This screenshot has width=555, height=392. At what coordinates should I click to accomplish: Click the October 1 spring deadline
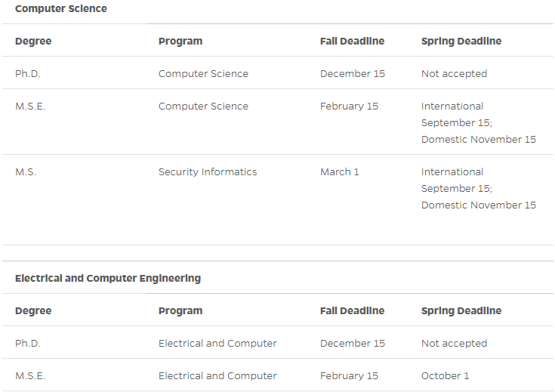[x=445, y=375]
